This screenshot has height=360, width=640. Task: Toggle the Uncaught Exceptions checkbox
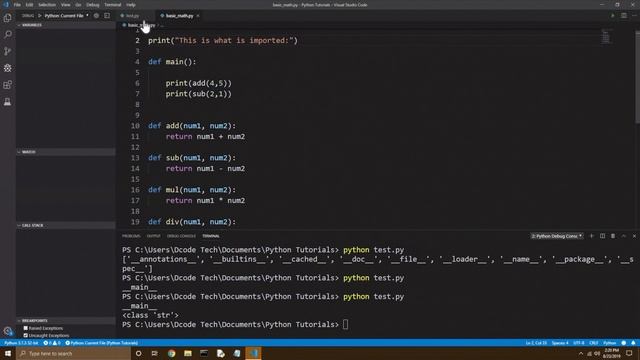(x=26, y=336)
